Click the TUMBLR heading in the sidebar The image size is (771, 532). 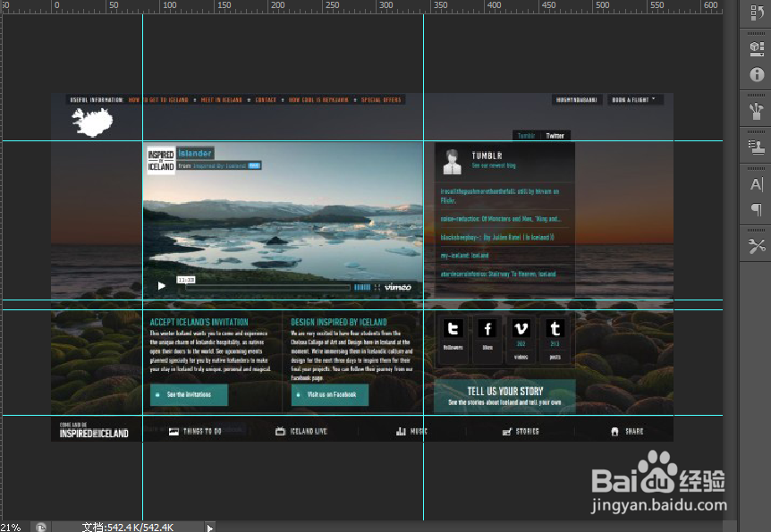click(x=487, y=156)
